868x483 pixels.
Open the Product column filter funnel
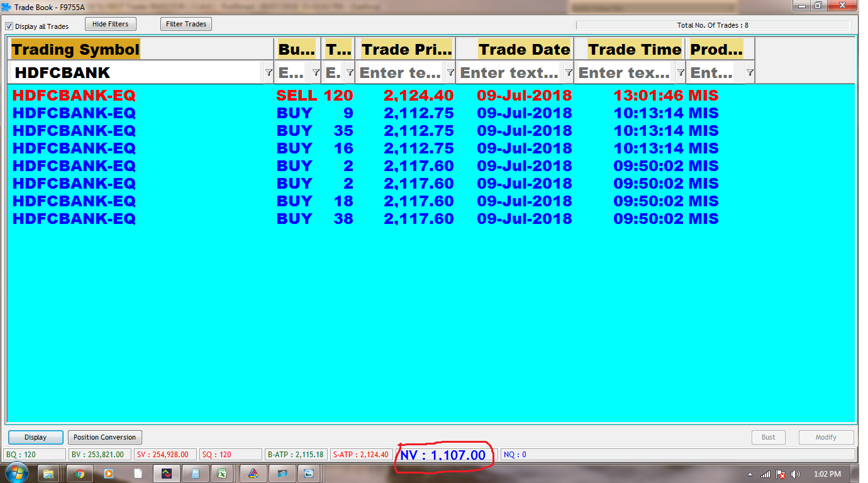coord(750,73)
